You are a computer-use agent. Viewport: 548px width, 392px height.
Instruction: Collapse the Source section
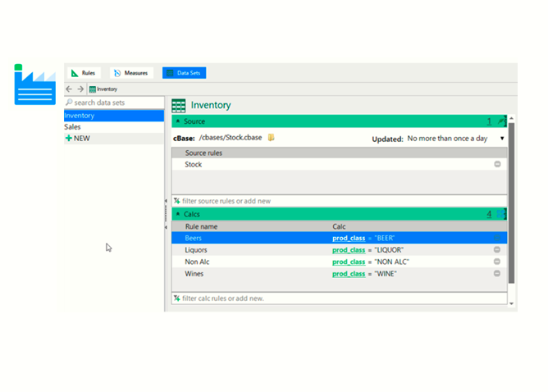click(x=177, y=121)
